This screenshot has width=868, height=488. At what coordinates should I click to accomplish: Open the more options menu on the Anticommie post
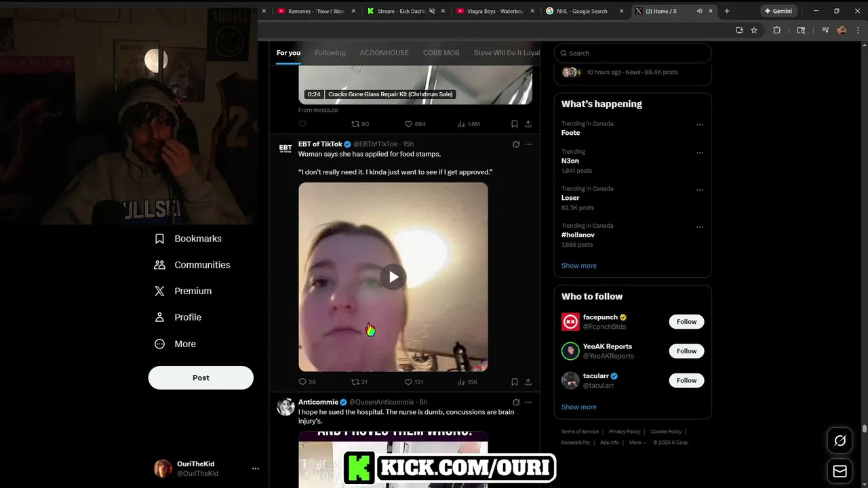click(528, 402)
